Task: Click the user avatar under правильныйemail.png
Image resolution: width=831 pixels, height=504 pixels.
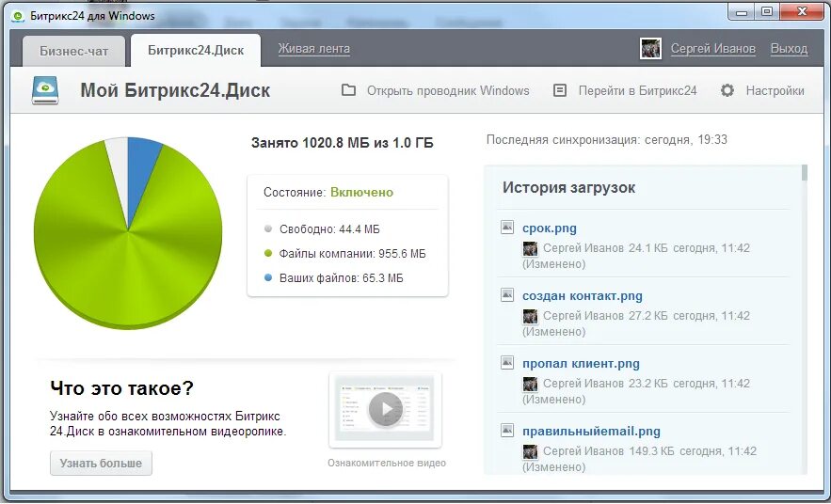Action: pos(530,451)
